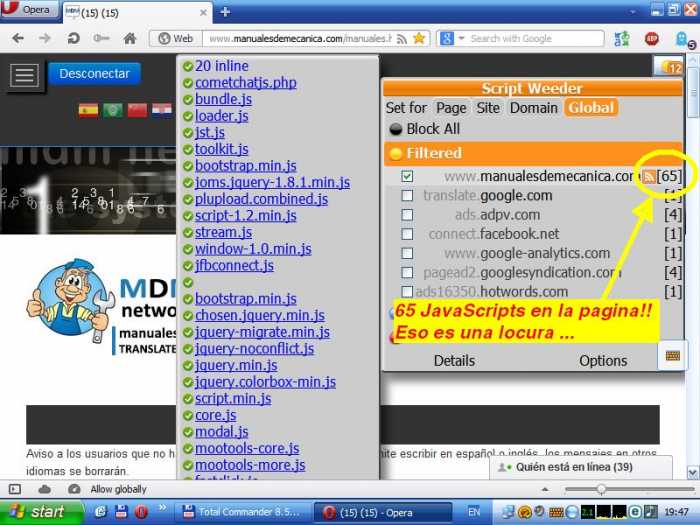Switch to Total Commander on the taskbar

tap(243, 512)
